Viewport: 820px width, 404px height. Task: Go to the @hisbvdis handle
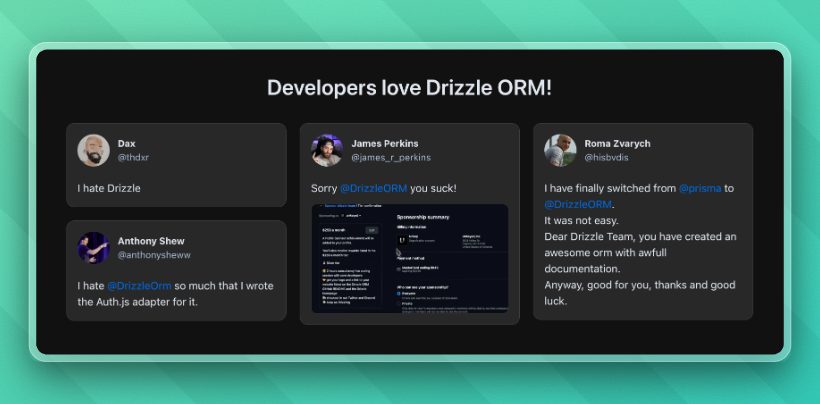coord(610,158)
